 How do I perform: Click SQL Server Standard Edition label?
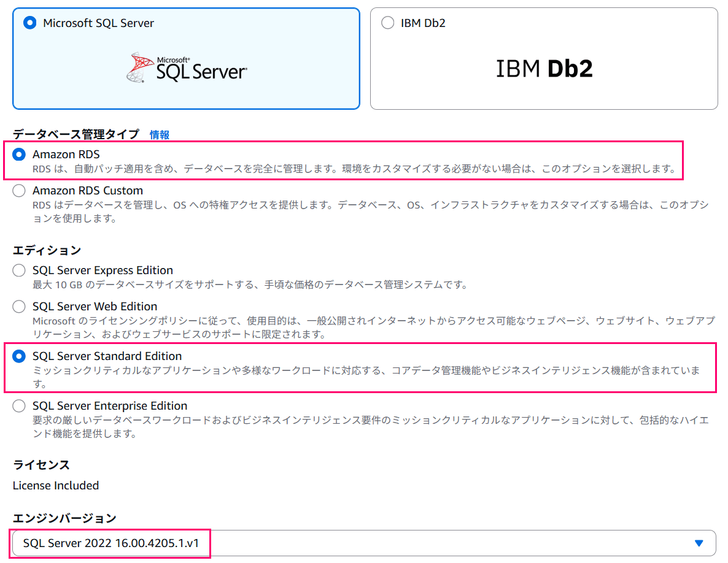coord(107,356)
